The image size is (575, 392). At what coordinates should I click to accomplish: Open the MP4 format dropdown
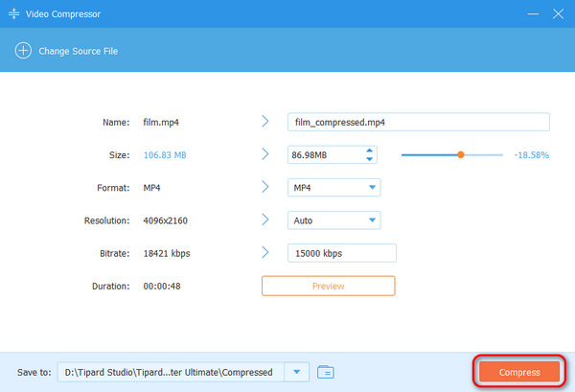tap(334, 188)
